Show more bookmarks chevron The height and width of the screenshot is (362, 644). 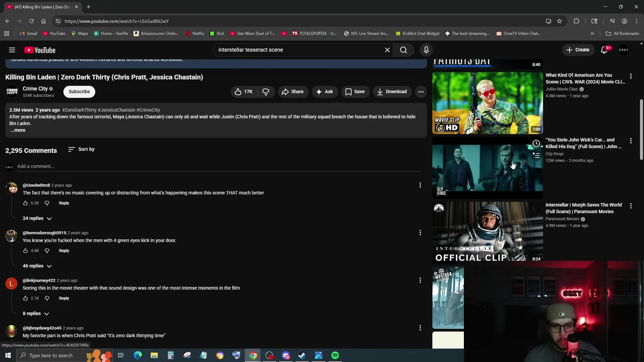[x=592, y=34]
